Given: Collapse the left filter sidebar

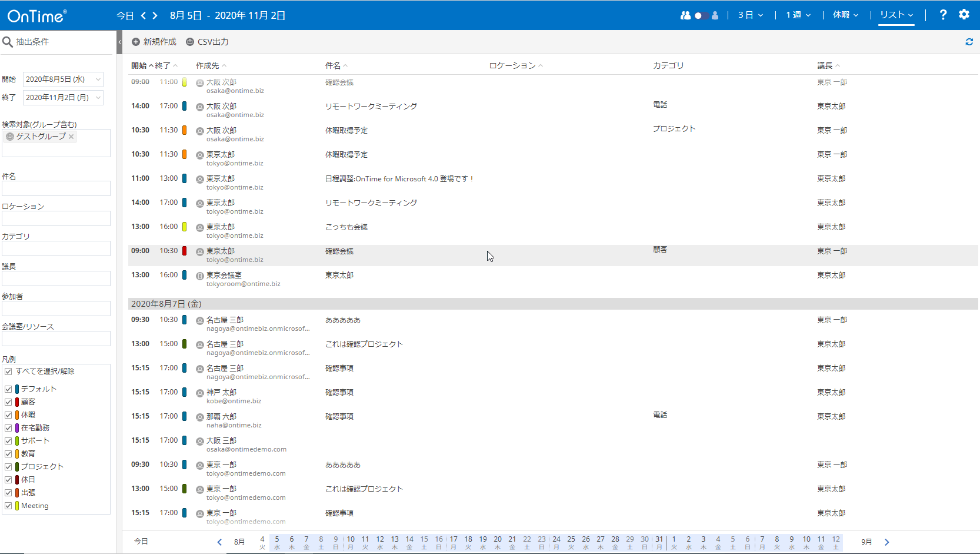Looking at the screenshot, I should pyautogui.click(x=119, y=42).
